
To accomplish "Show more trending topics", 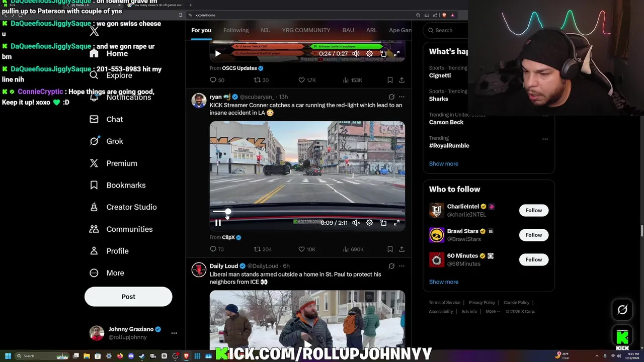I will [x=444, y=164].
